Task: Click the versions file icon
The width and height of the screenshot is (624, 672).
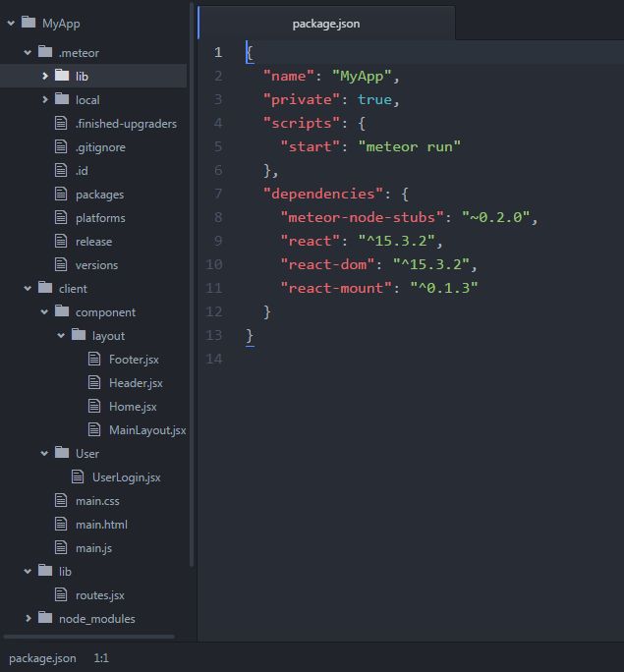Action: 61,264
